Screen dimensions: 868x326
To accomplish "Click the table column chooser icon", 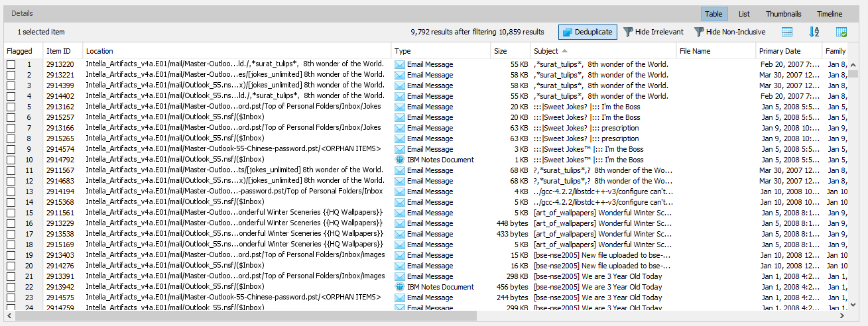I will [x=787, y=32].
